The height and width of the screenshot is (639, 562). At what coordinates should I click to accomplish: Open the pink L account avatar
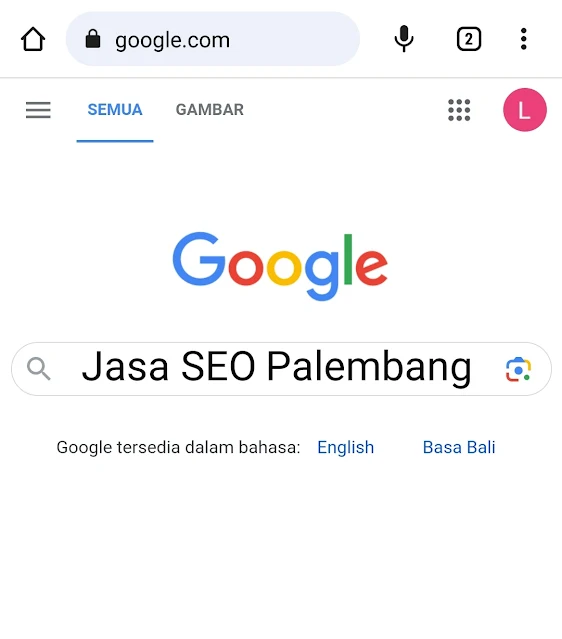point(525,110)
